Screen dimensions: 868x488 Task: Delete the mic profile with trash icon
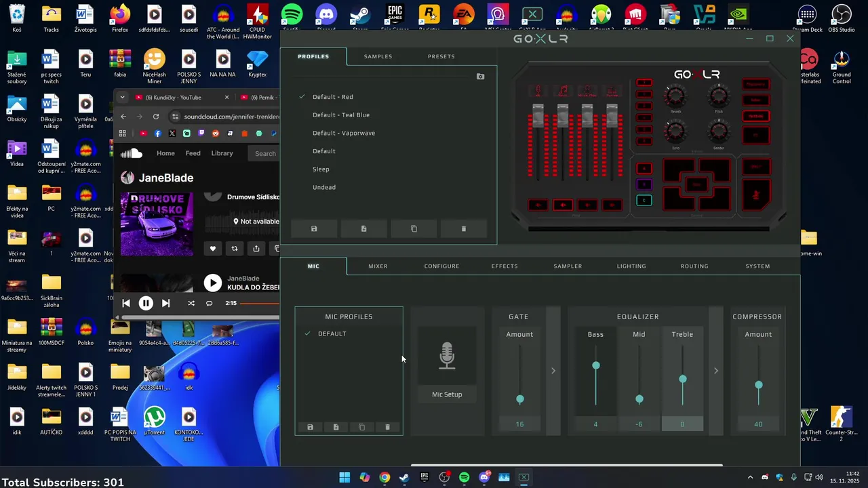[387, 427]
